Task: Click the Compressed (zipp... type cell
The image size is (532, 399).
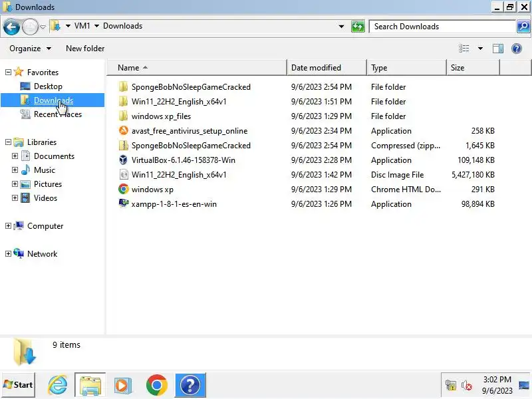Action: tap(406, 146)
